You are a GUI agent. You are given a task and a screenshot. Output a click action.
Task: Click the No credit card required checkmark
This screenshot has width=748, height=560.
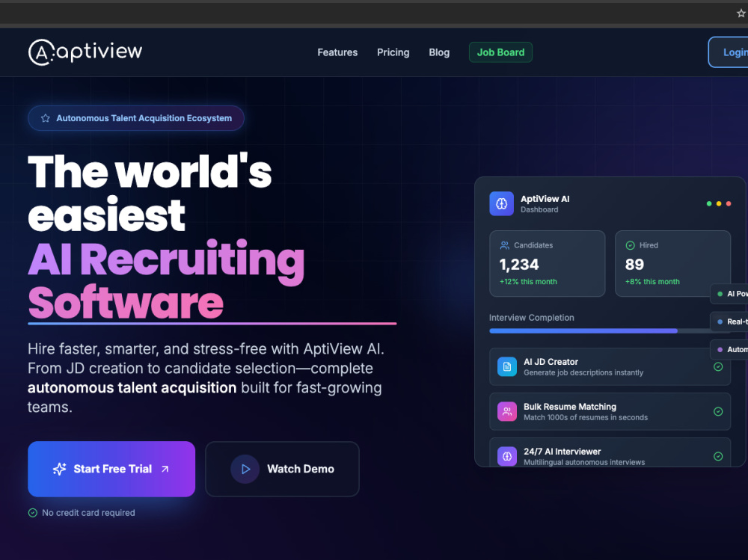point(32,513)
